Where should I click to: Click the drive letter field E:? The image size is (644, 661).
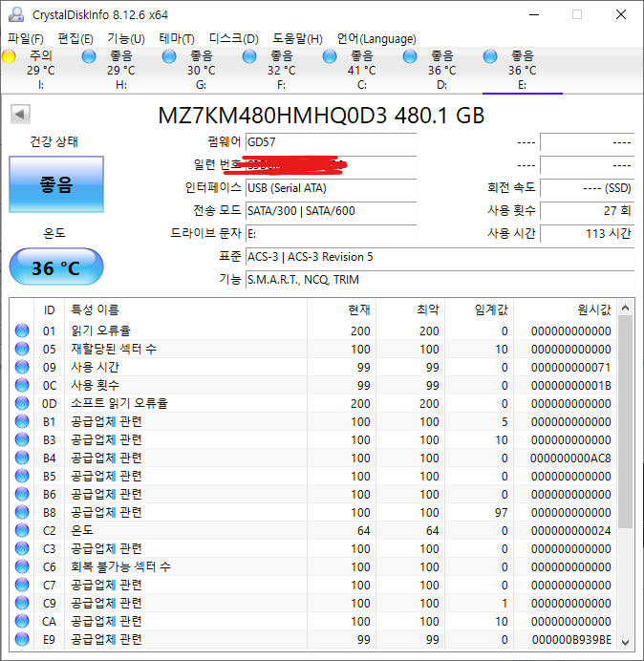331,233
